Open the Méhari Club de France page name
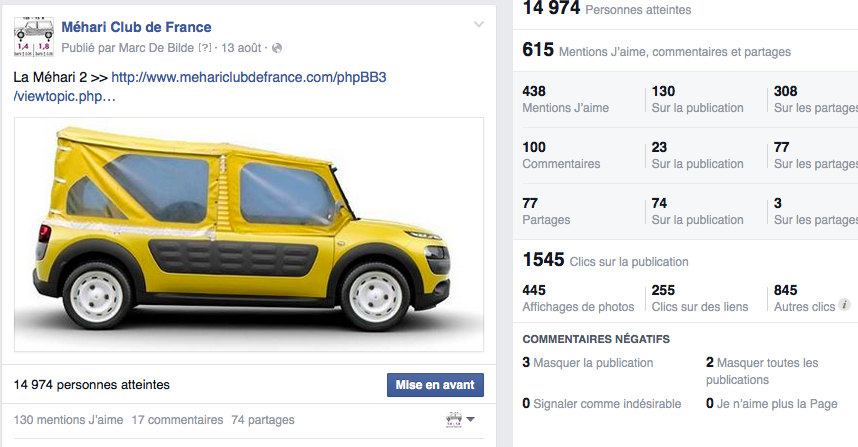This screenshot has width=858, height=447. 136,27
